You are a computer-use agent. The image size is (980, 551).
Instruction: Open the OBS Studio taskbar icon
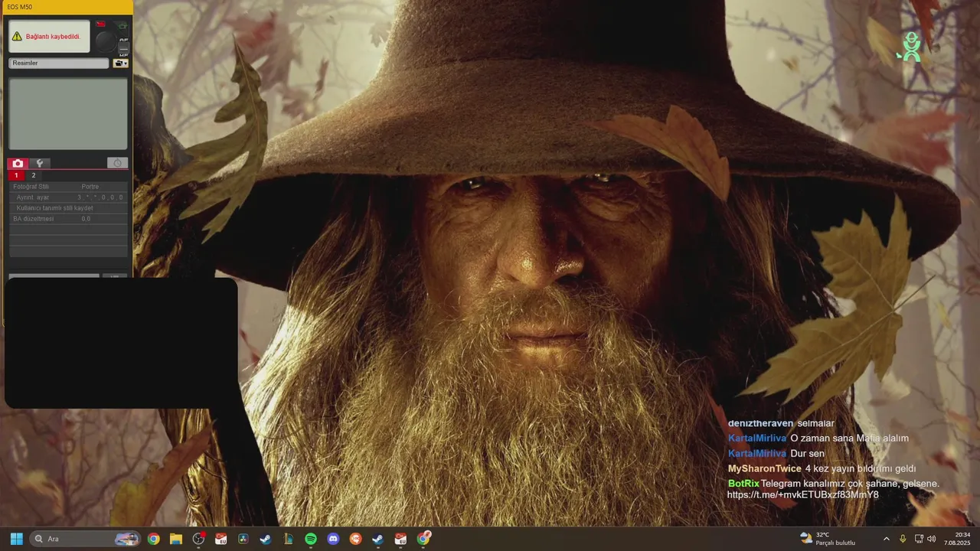198,539
